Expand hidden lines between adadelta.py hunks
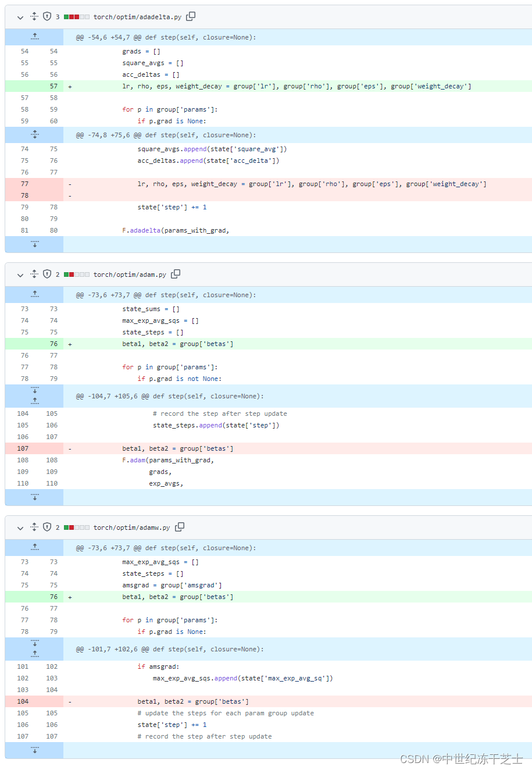This screenshot has height=770, width=532. [34, 135]
